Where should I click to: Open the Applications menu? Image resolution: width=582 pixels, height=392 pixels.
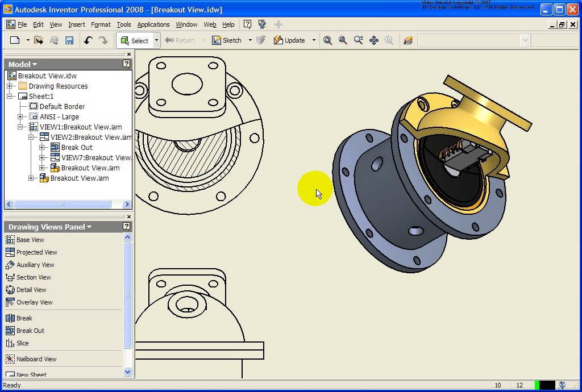point(153,24)
